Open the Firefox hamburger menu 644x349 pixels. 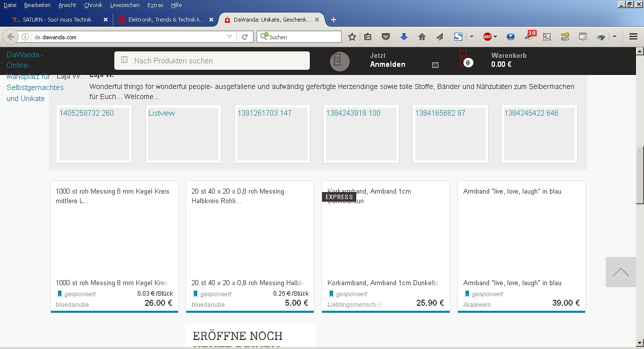633,37
